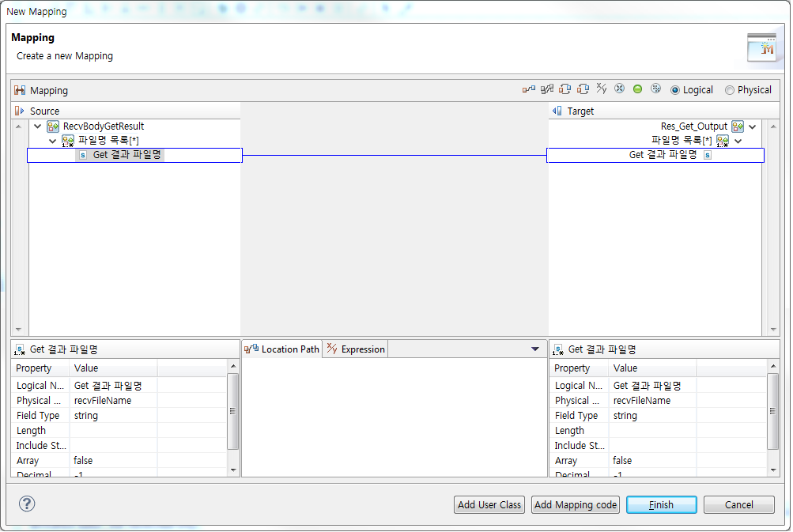
Task: Click the Finish button
Action: click(x=660, y=504)
